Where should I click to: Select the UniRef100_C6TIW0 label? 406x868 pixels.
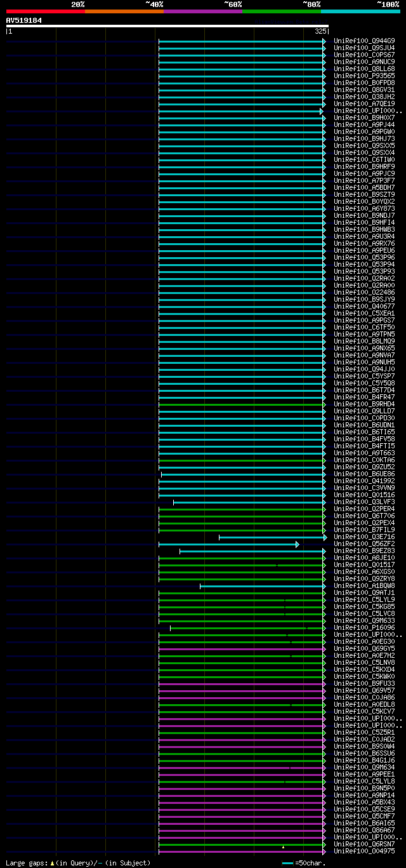364,159
